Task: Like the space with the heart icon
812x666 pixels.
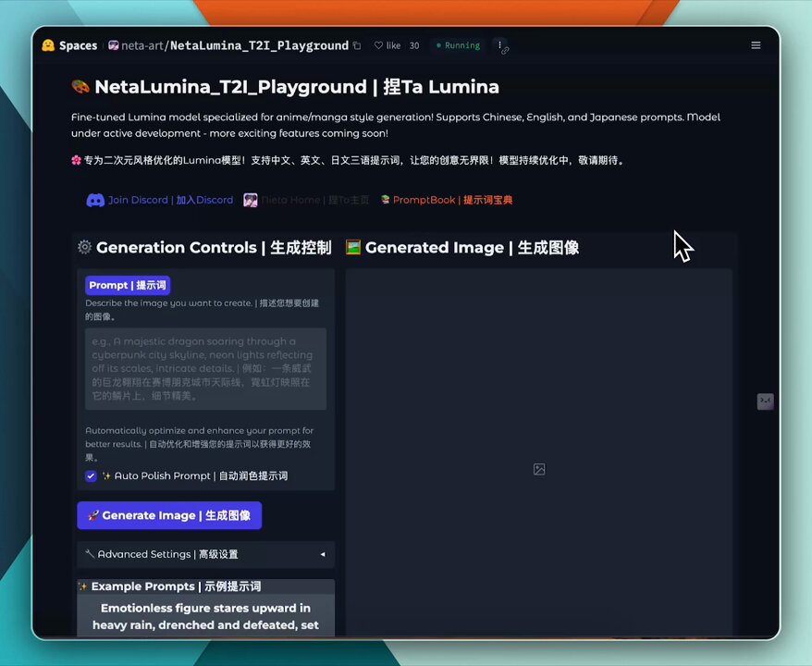Action: coord(378,45)
